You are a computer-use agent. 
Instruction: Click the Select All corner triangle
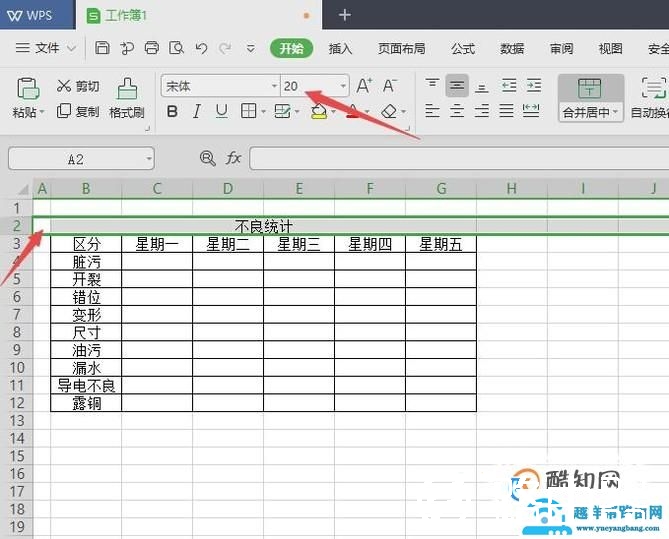pyautogui.click(x=22, y=188)
